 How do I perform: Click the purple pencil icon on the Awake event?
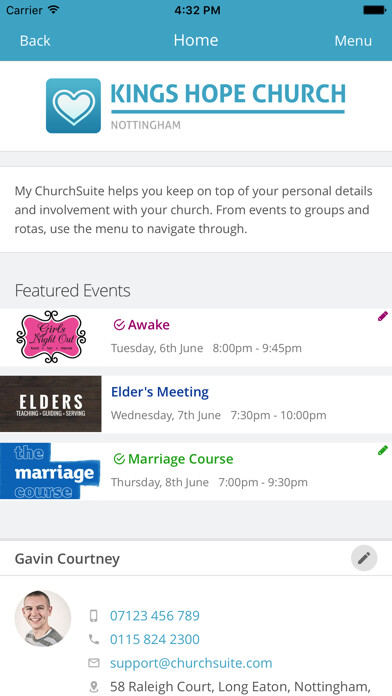point(383,316)
